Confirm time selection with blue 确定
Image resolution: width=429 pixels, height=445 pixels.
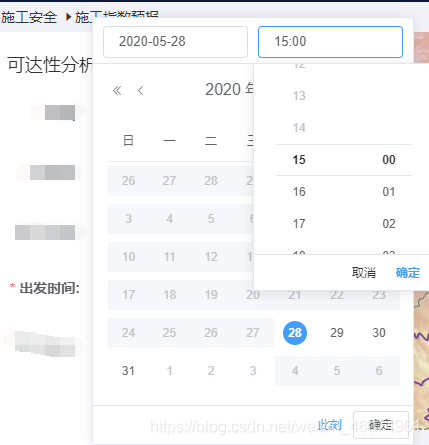tap(408, 273)
